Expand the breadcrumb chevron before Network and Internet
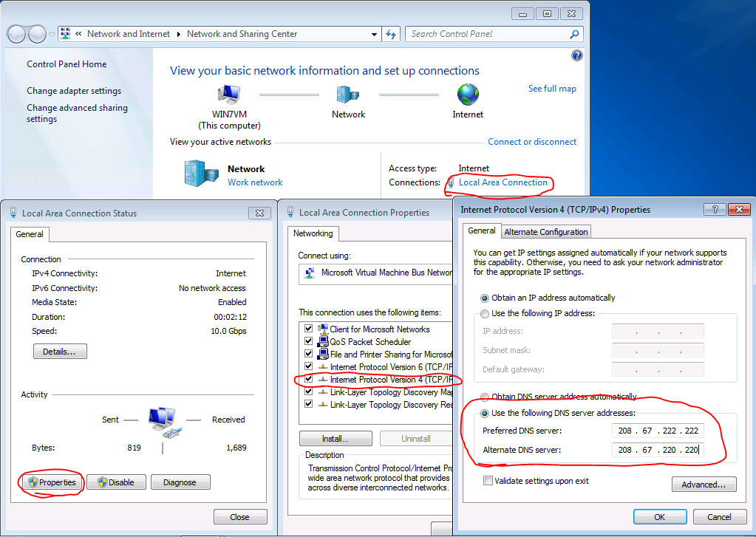 pos(78,34)
